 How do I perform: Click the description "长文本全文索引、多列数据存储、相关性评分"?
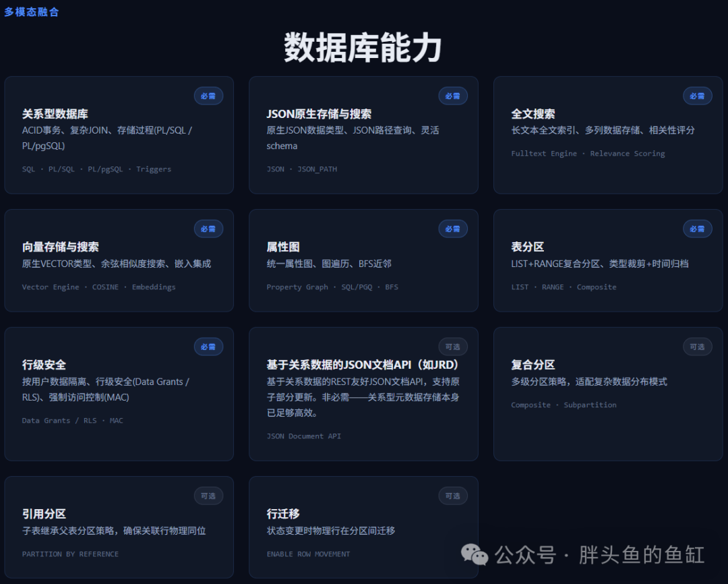(603, 130)
